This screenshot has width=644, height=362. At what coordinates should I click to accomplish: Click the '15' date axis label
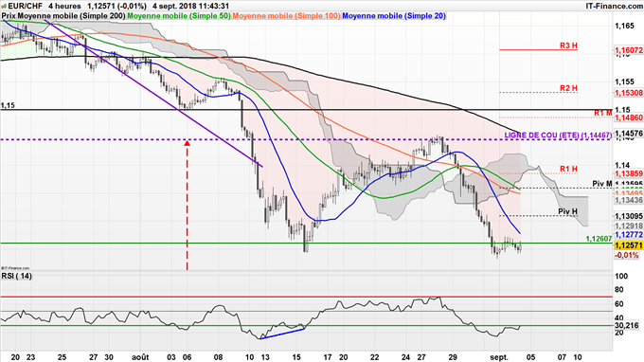296,357
